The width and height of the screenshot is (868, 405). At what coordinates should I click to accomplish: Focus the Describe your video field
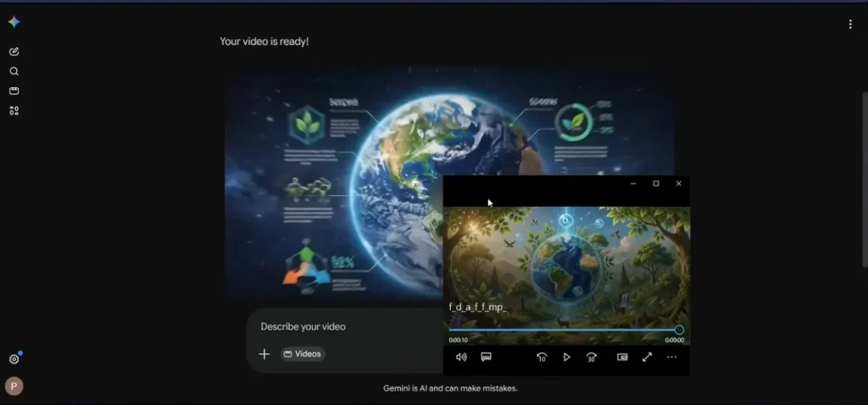pos(303,326)
